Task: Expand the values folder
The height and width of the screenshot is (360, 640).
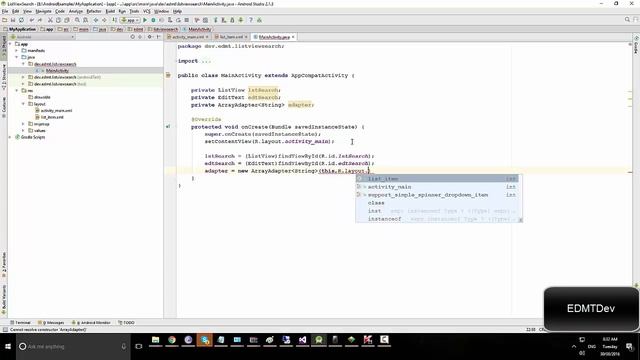Action: click(x=23, y=131)
